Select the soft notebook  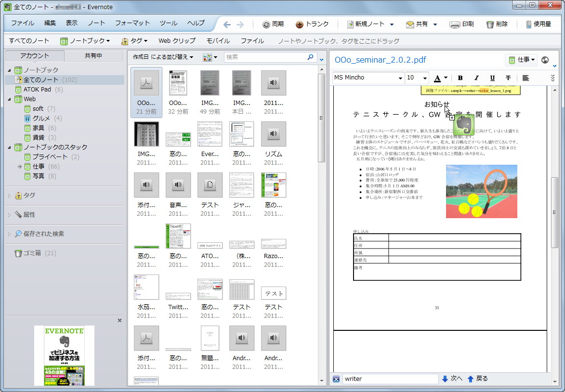(x=39, y=108)
